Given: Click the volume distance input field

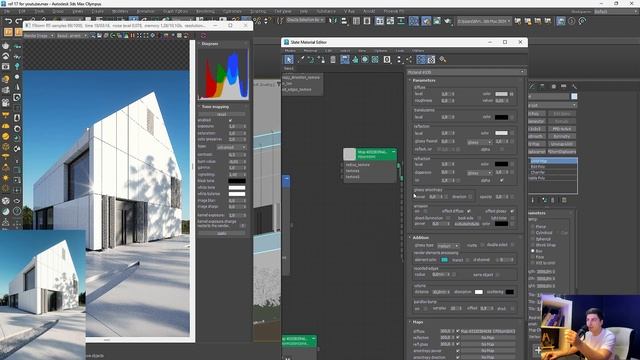Looking at the screenshot, I should 440,292.
